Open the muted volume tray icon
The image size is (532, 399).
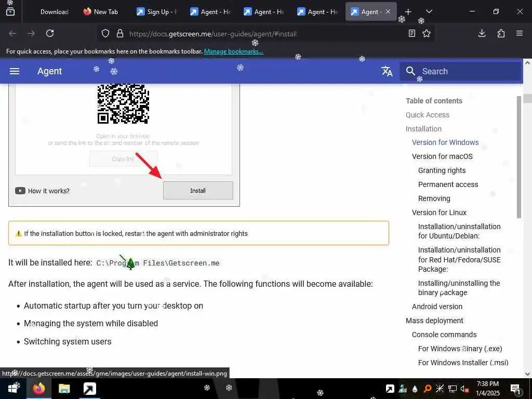(x=465, y=389)
